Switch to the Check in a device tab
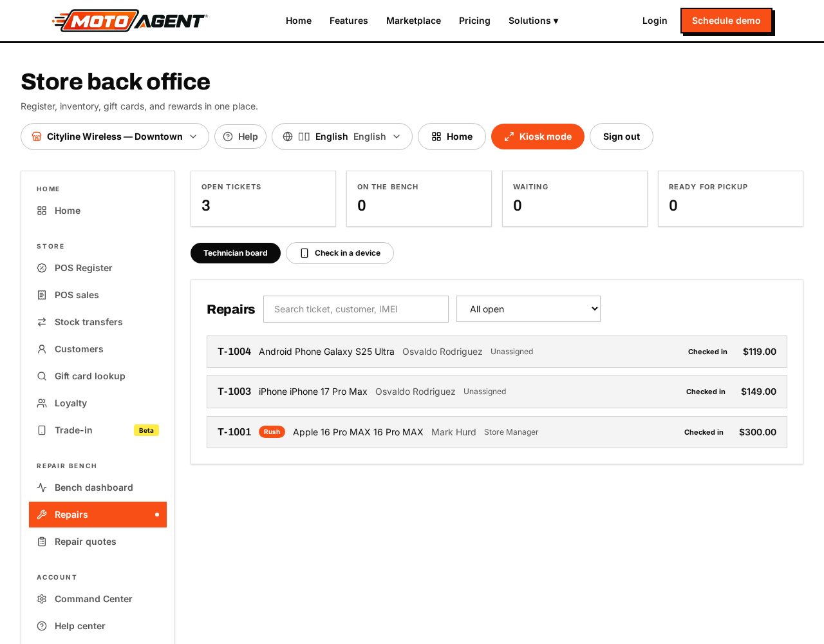824x644 pixels. 340,253
